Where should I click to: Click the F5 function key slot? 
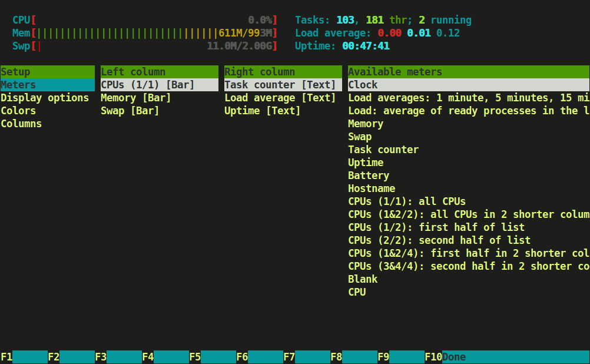click(212, 357)
